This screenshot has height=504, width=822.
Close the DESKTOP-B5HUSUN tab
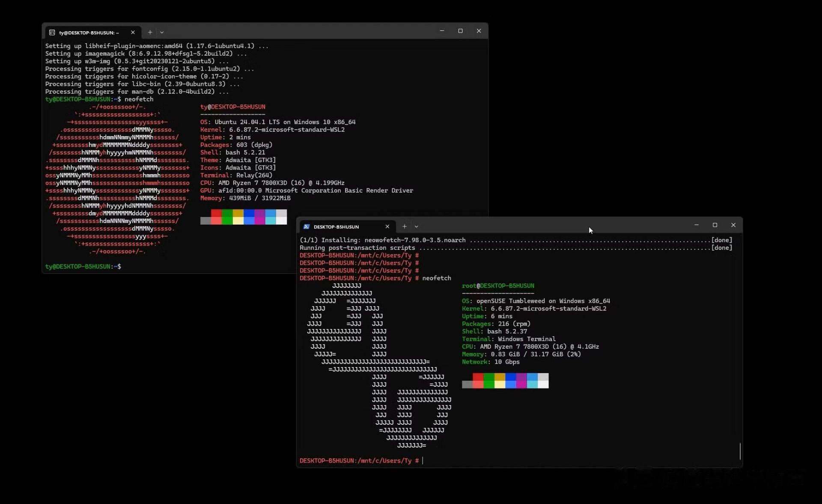click(387, 227)
